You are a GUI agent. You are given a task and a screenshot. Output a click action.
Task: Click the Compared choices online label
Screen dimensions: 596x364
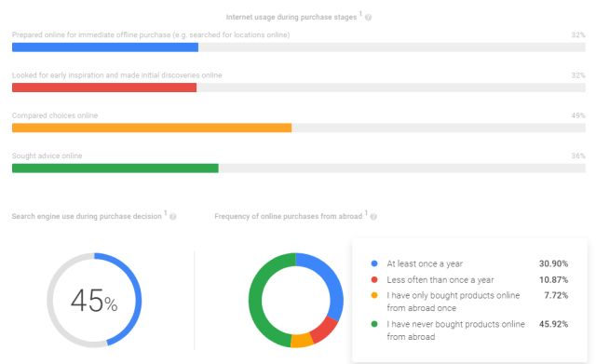point(55,115)
